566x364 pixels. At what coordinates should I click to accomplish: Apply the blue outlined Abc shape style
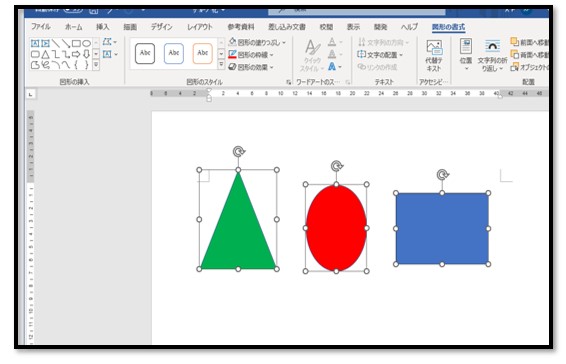click(x=174, y=53)
